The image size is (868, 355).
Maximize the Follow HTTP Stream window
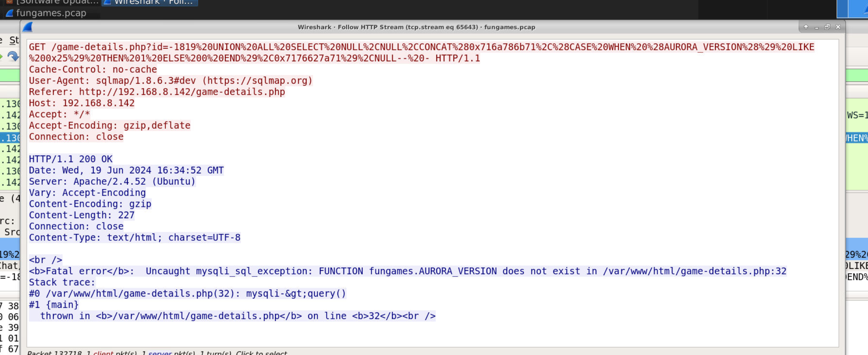(x=827, y=27)
